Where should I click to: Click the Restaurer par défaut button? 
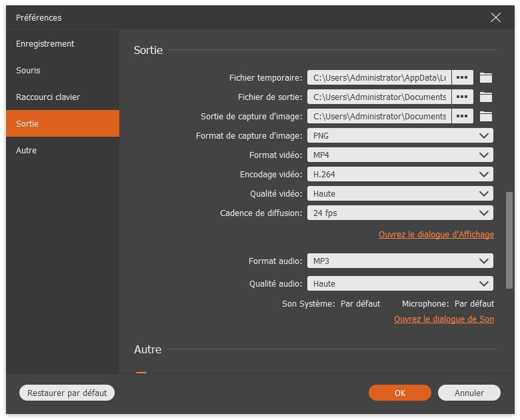pos(67,393)
